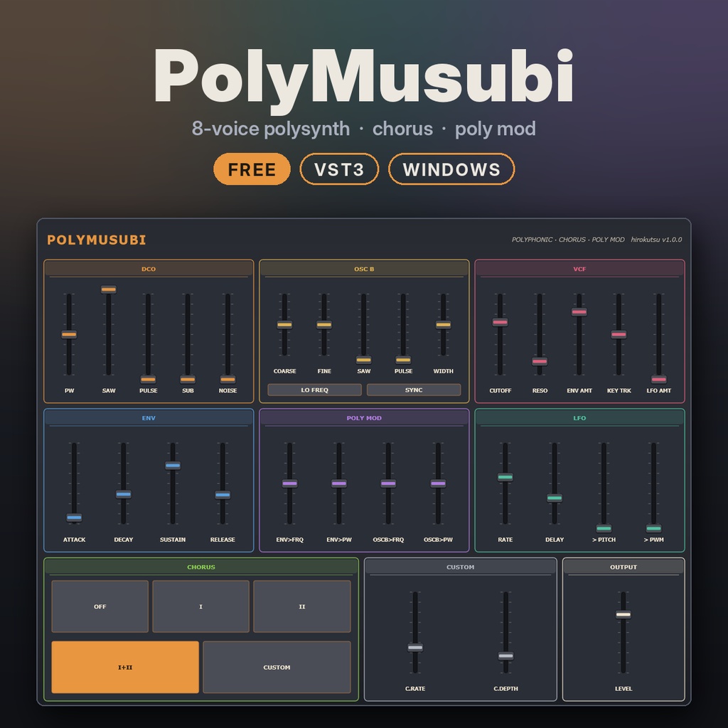Viewport: 728px width, 728px height.
Task: Click the ENV SUSTAIN slider handle
Action: point(173,465)
